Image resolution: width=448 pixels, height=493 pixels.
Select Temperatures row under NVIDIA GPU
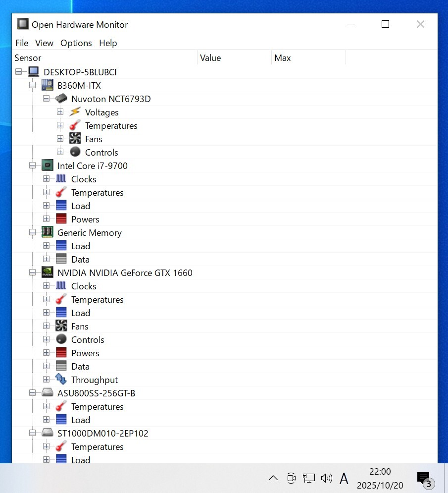[98, 300]
